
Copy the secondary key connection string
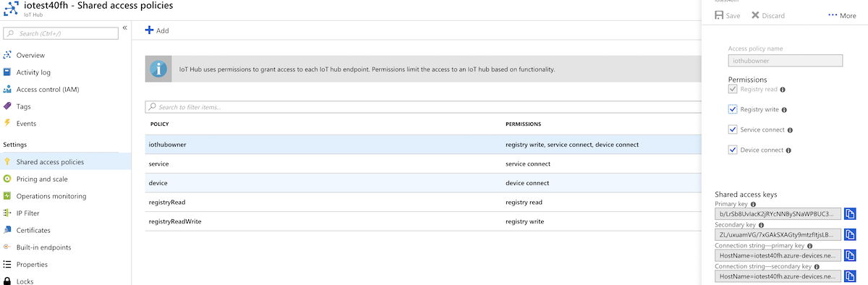tap(850, 276)
